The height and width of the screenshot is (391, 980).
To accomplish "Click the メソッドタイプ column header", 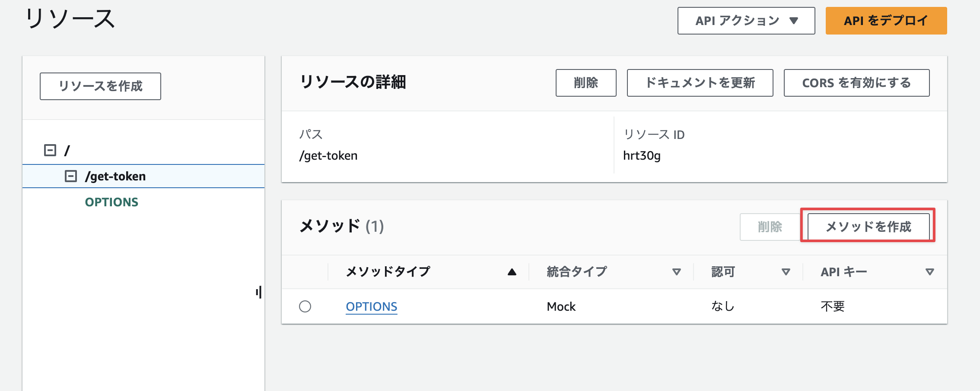I will coord(388,271).
